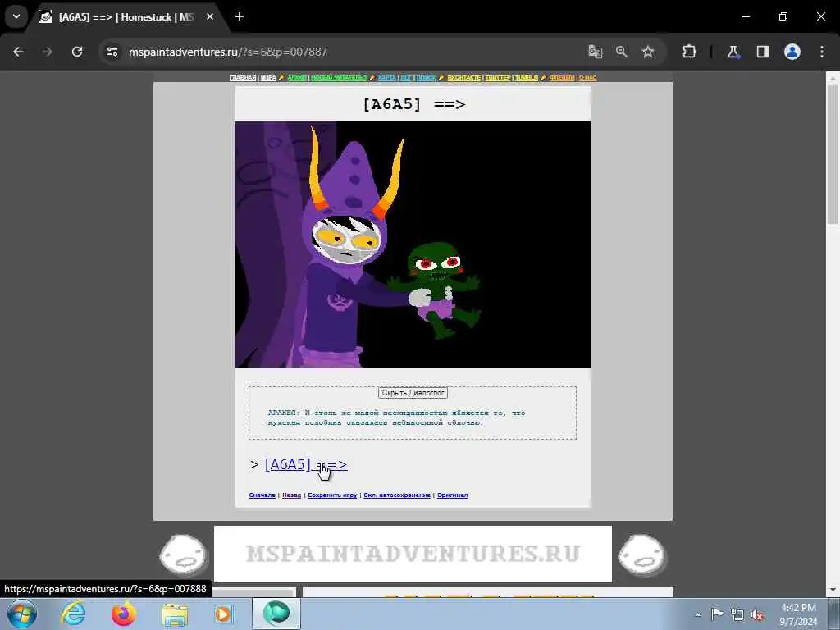Open the Chrome three-dot menu
The image size is (840, 630).
(822, 52)
